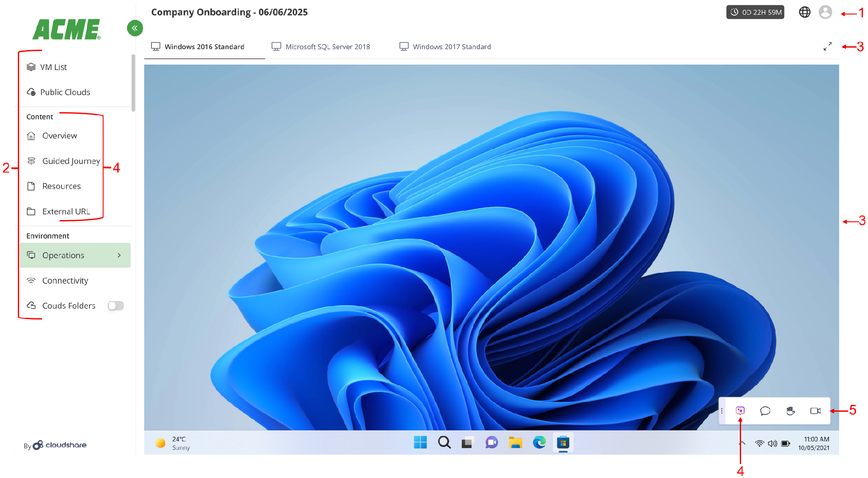The image size is (868, 478).
Task: Launch the Teams chat taskbar icon
Action: point(492,442)
